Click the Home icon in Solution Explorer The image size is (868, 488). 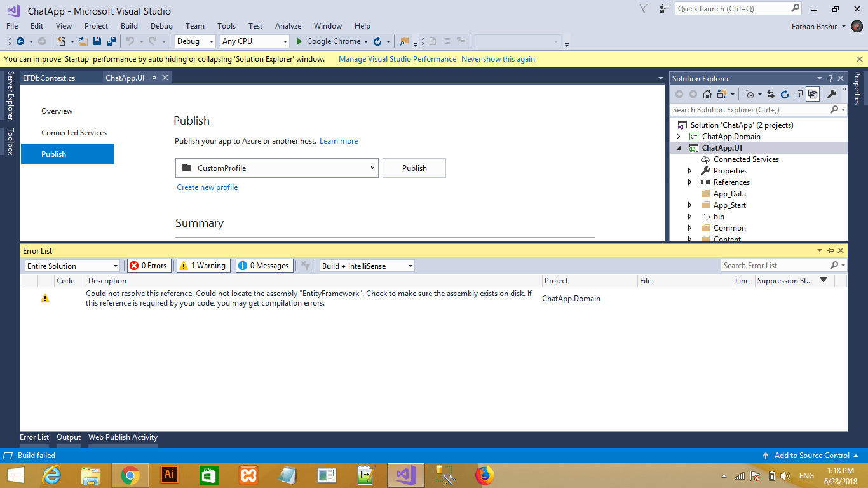(x=707, y=94)
